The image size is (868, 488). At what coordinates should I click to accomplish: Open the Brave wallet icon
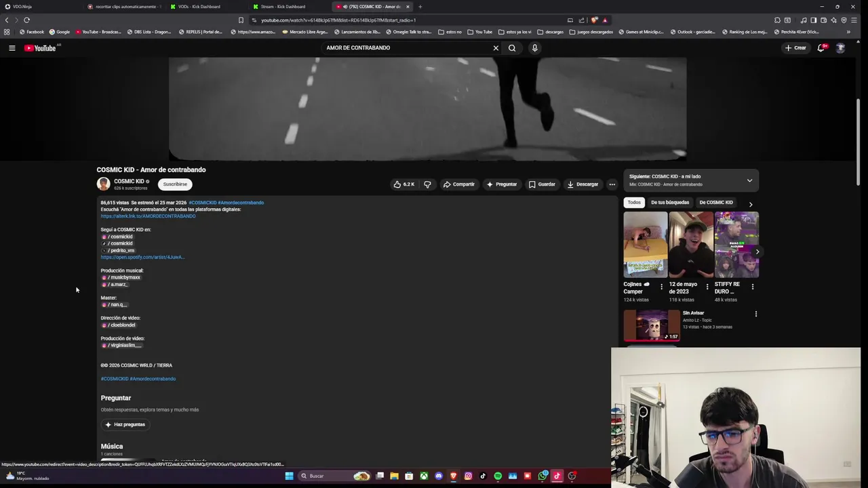[x=824, y=20]
